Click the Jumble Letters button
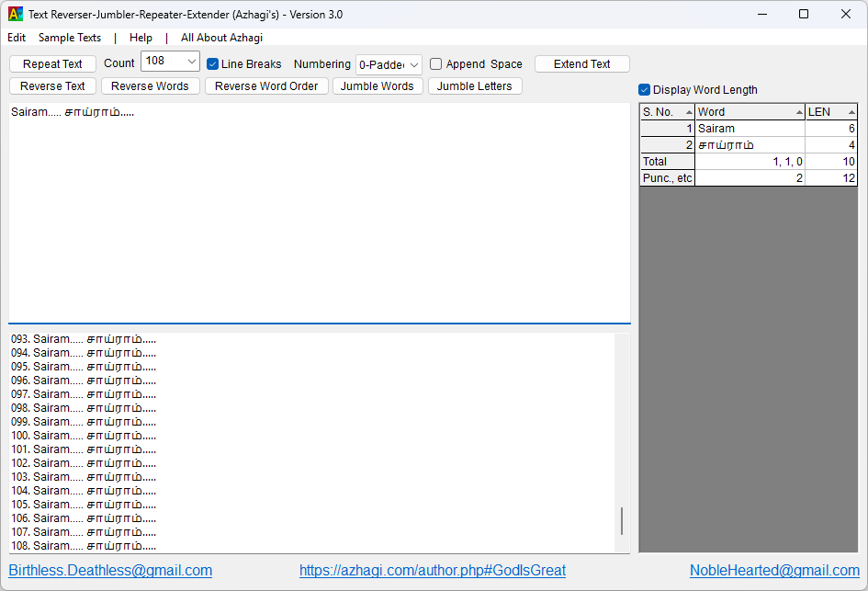This screenshot has height=591, width=868. pos(474,85)
